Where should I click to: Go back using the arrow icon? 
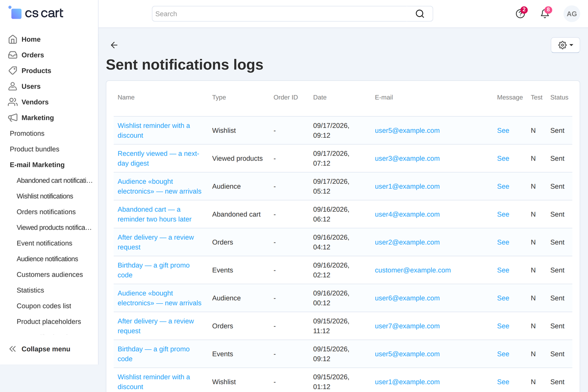pyautogui.click(x=114, y=45)
